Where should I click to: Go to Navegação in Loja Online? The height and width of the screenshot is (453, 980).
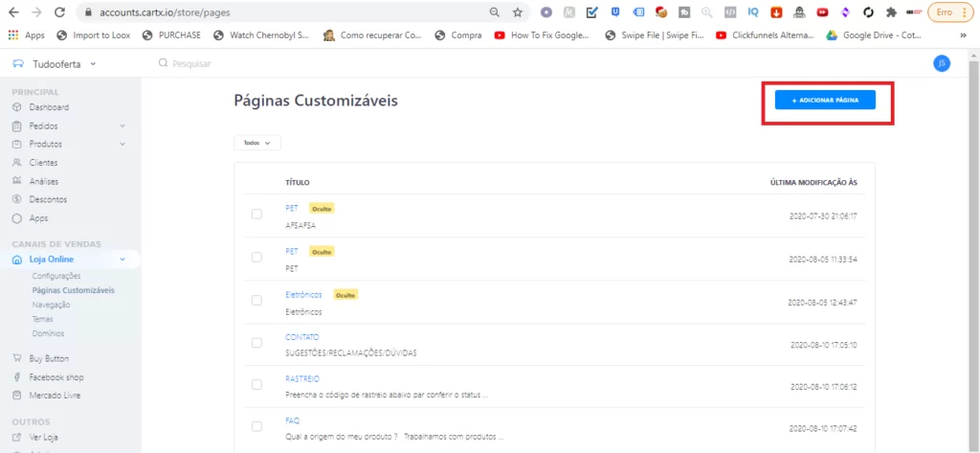51,305
